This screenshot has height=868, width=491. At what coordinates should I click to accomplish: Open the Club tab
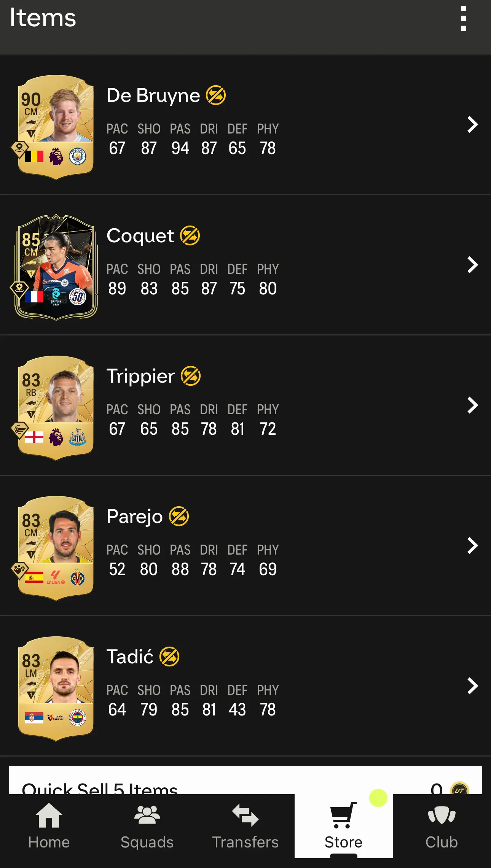coord(442,826)
